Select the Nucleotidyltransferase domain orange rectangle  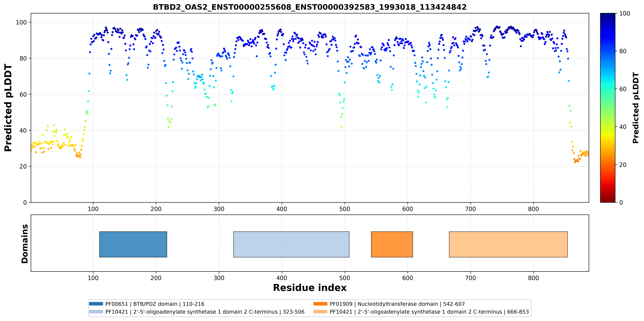pyautogui.click(x=392, y=244)
